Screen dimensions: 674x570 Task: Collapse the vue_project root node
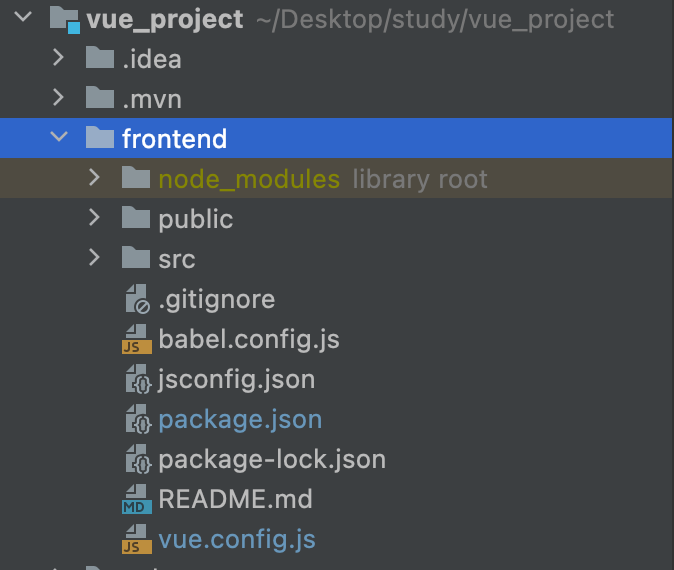[23, 17]
